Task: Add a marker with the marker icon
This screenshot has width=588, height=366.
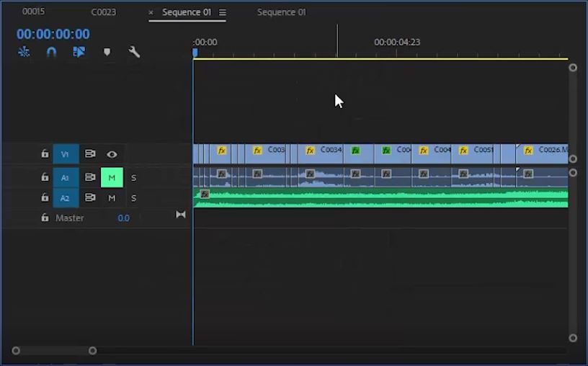Action: [x=107, y=52]
